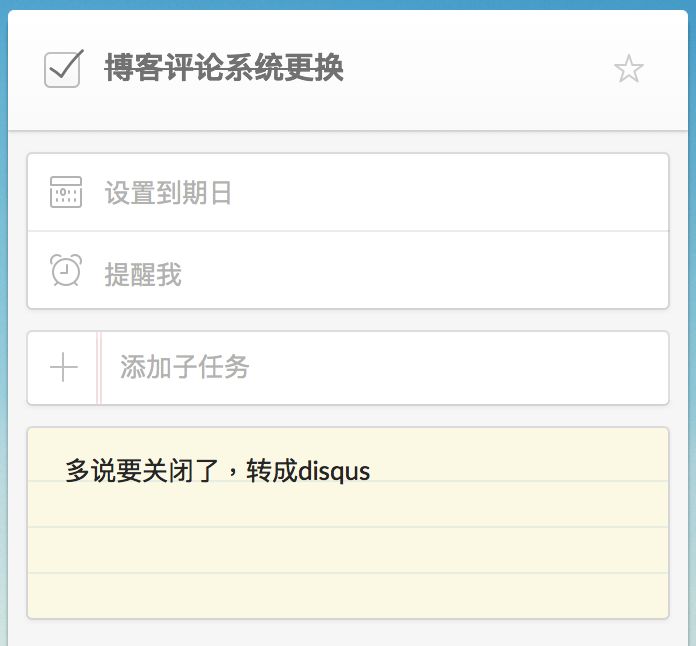Image resolution: width=696 pixels, height=646 pixels.
Task: Open the 设置到期日 due date setting
Action: point(168,193)
